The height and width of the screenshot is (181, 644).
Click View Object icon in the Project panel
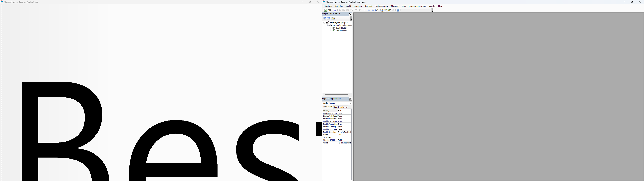coord(329,18)
